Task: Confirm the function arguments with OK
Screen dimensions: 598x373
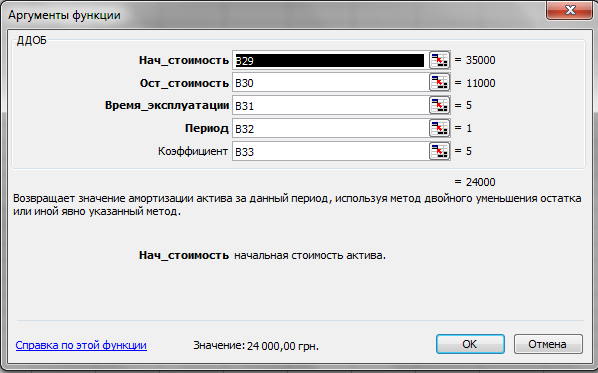Action: 470,344
